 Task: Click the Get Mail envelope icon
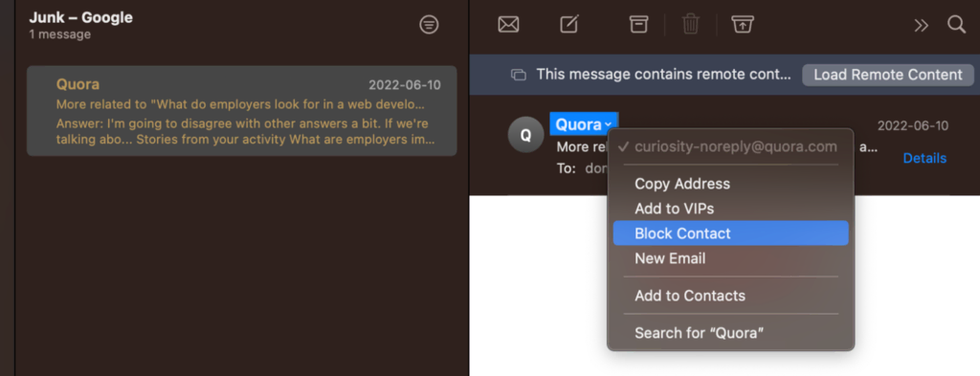coord(508,24)
